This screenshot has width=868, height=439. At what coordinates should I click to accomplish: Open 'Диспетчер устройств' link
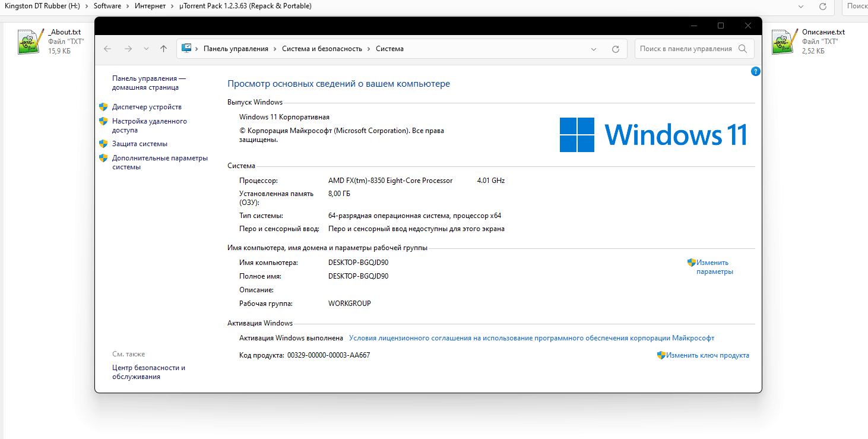tap(147, 107)
